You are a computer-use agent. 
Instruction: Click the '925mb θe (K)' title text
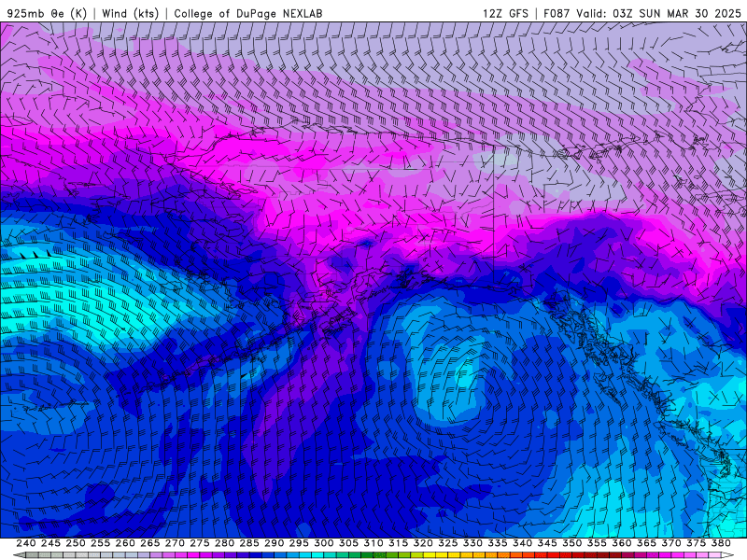pyautogui.click(x=47, y=13)
